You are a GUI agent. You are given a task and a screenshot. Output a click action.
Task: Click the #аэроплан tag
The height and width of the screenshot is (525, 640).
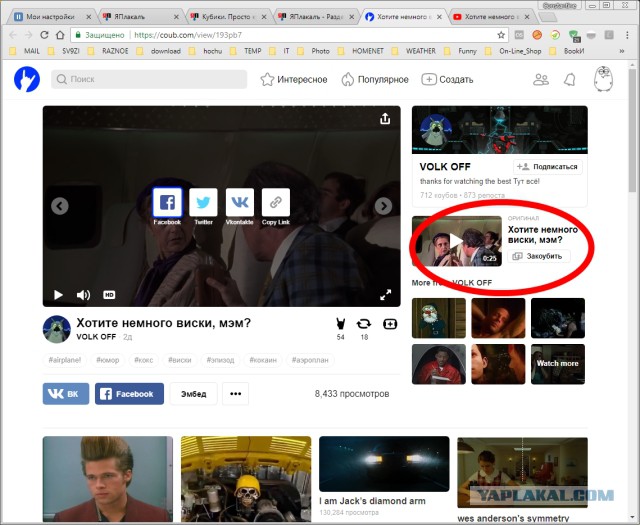(310, 360)
